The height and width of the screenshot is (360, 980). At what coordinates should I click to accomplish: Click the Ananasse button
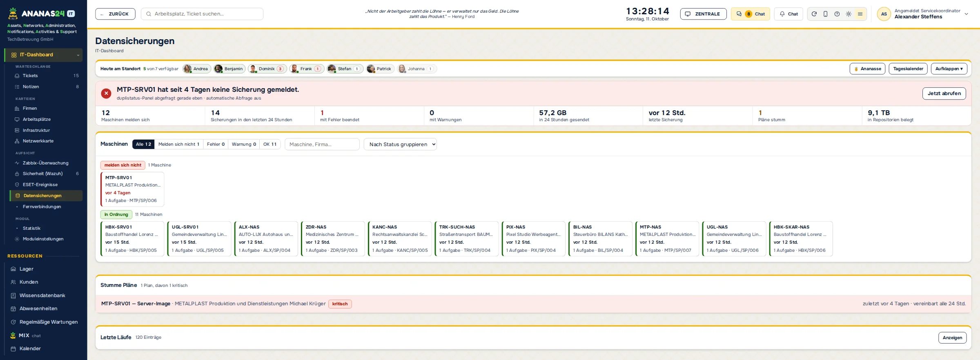coord(868,69)
